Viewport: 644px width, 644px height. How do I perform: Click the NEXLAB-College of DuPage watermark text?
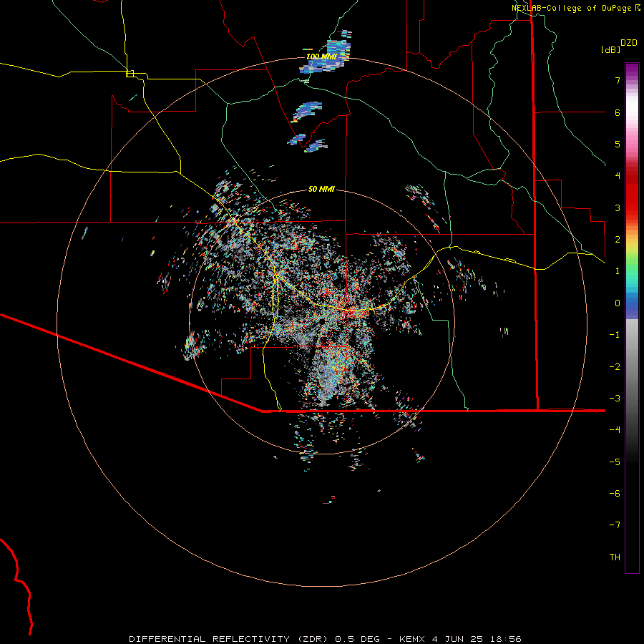tap(571, 8)
